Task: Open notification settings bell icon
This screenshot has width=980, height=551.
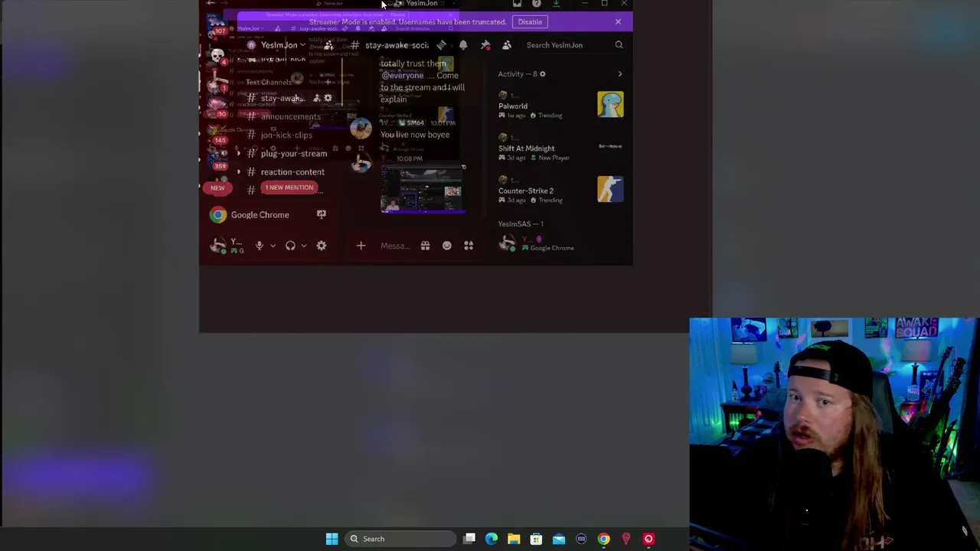Action: tap(463, 45)
